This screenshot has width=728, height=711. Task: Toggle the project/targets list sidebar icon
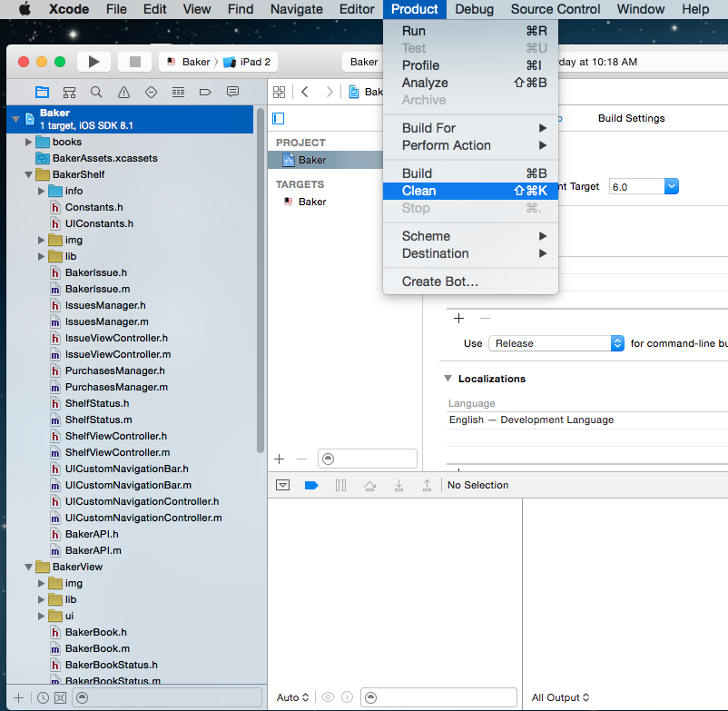tap(278, 118)
